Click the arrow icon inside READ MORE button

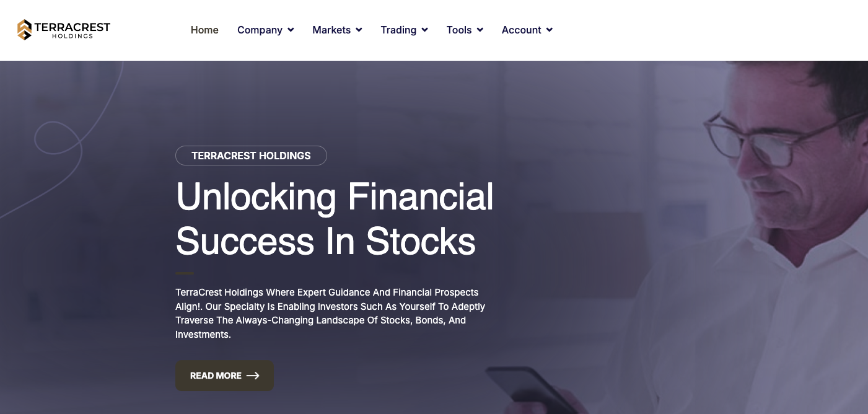[x=253, y=376]
